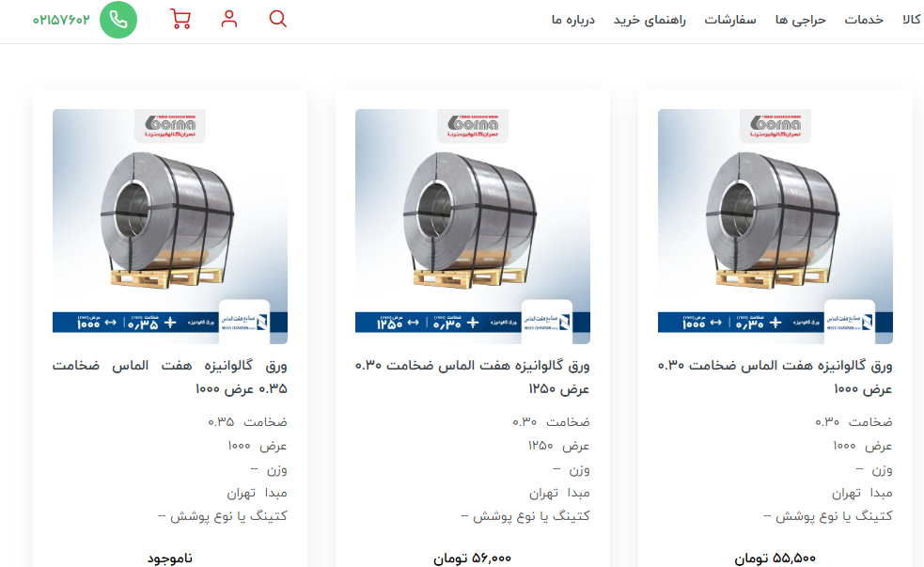Click the green phone call icon
The width and height of the screenshot is (924, 567).
[118, 20]
